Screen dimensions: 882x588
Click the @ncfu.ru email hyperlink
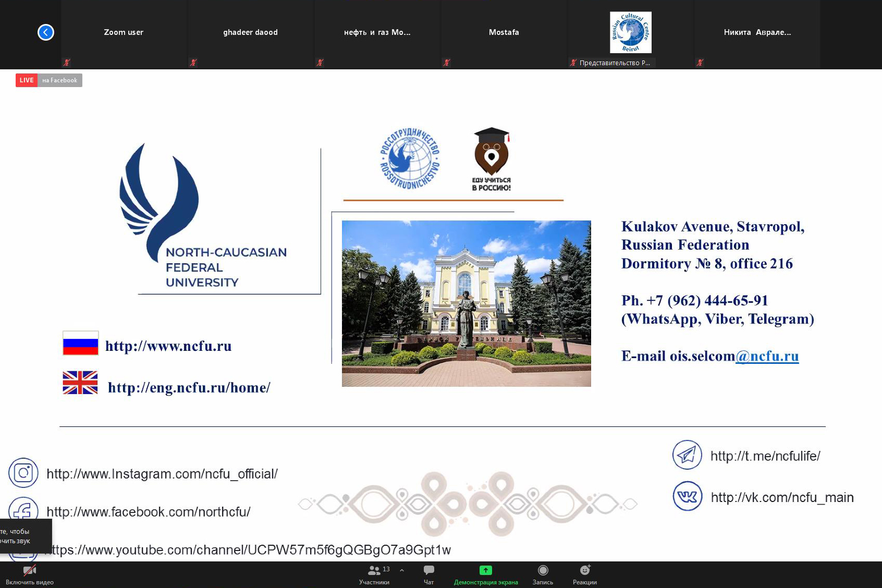coord(767,356)
